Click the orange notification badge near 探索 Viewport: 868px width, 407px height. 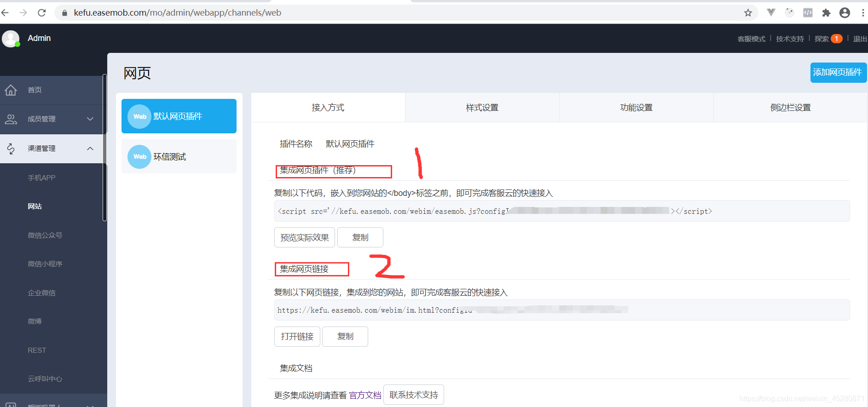(836, 39)
